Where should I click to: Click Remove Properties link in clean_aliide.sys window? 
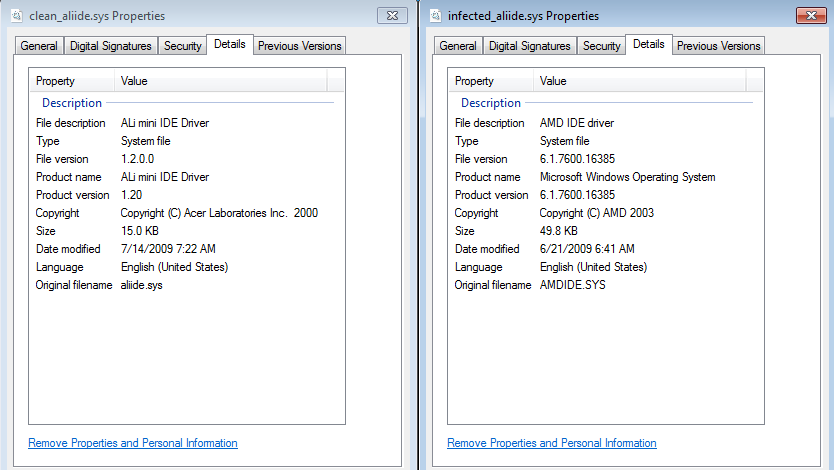(x=133, y=443)
